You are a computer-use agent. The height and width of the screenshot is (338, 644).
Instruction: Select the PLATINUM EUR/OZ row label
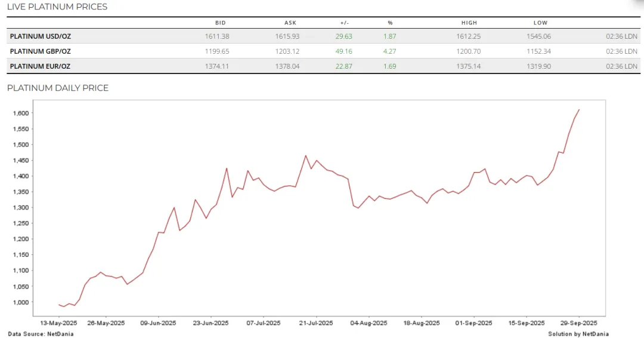[41, 66]
